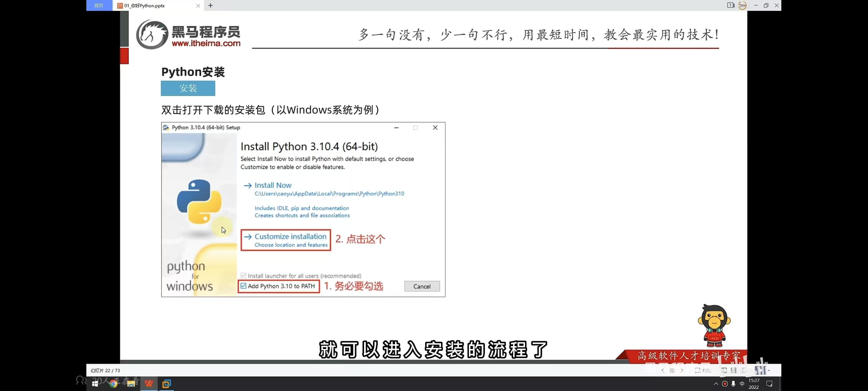Go to the previous slide arrow
This screenshot has width=868, height=391.
click(662, 370)
